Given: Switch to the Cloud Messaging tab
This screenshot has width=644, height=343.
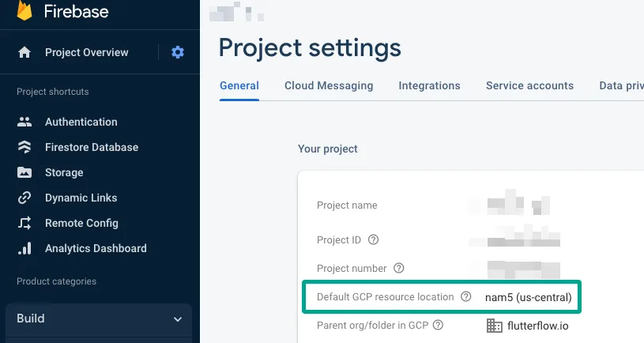Looking at the screenshot, I should point(329,85).
